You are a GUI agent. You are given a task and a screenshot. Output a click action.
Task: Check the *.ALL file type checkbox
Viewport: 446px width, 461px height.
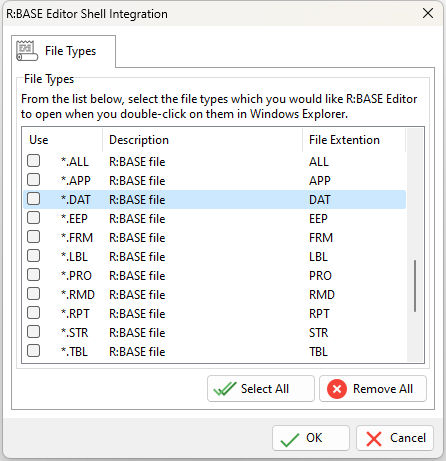(x=34, y=161)
